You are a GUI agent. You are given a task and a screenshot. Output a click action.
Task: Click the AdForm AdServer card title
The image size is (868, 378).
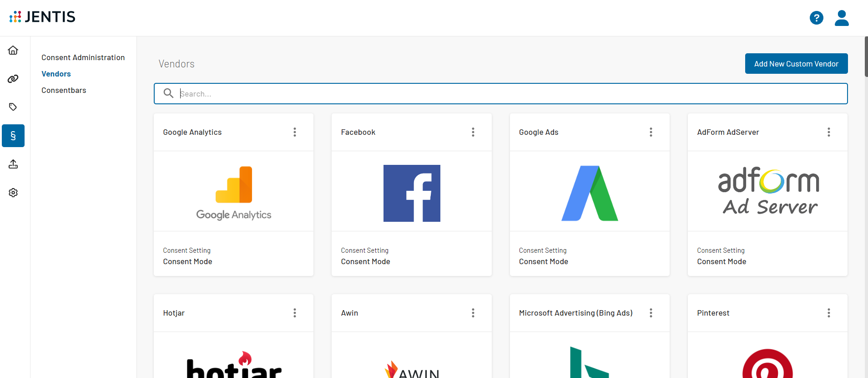tap(728, 132)
